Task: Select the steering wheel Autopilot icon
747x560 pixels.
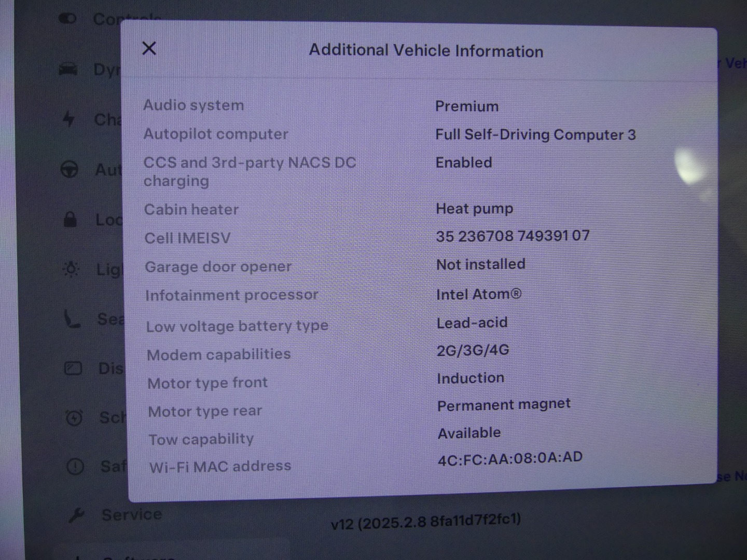Action: [x=70, y=169]
